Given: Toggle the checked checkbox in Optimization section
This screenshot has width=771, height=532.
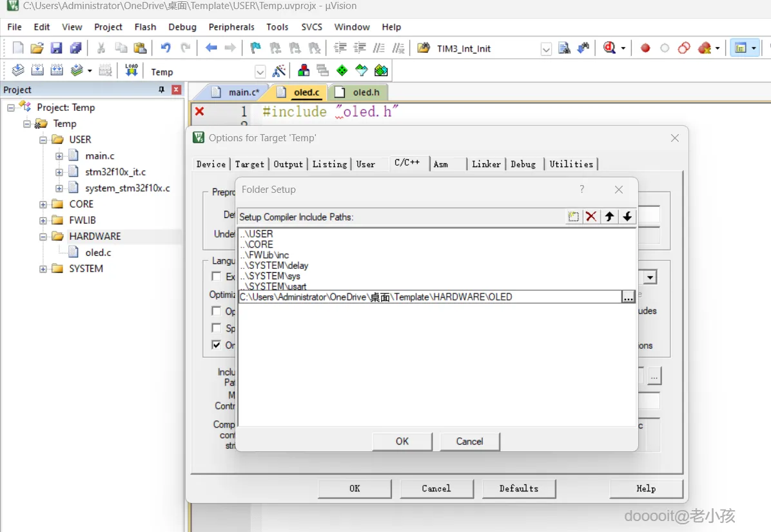Looking at the screenshot, I should 217,345.
